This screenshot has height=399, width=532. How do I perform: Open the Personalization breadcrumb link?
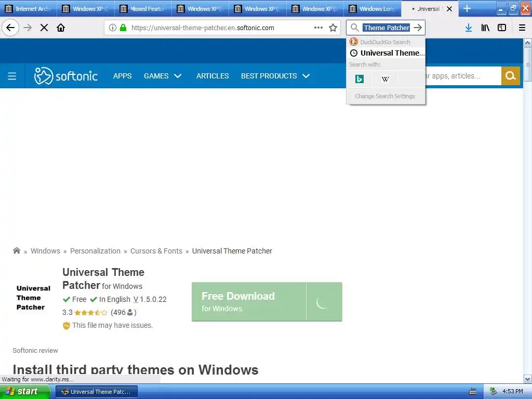point(95,251)
